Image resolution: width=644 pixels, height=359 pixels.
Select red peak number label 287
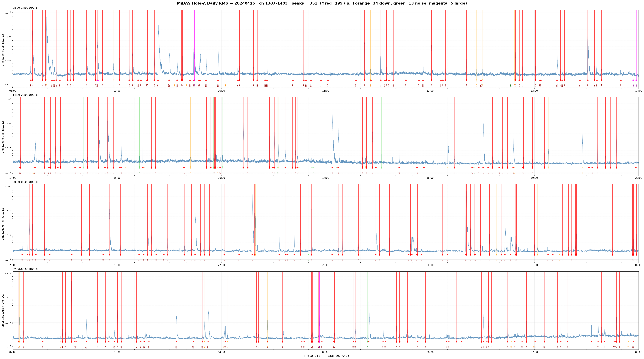[193, 347]
